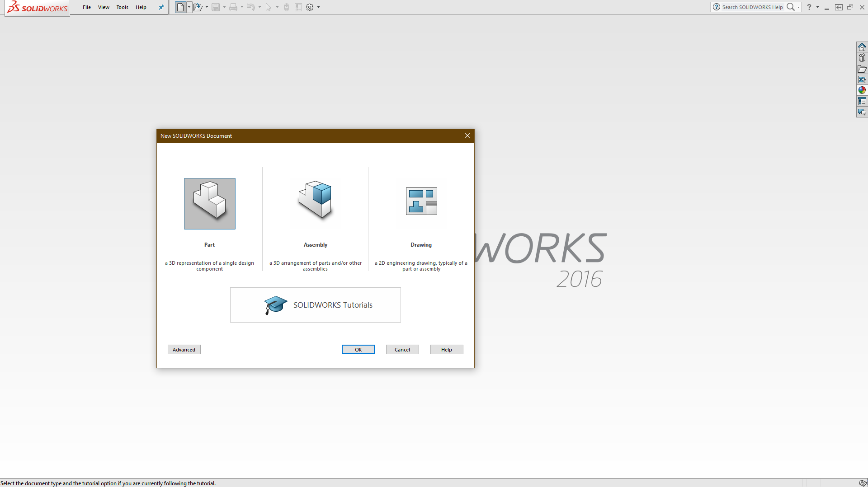Screen dimensions: 868x487
Task: Click the Rebuild traffic light icon
Action: pyautogui.click(x=287, y=7)
